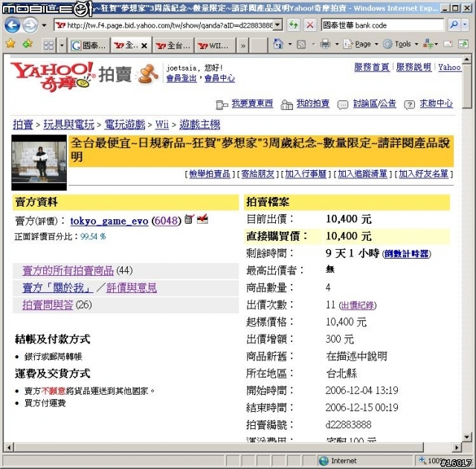
Task: Show Quick Tabs thumbnail grid
Action: (x=48, y=45)
